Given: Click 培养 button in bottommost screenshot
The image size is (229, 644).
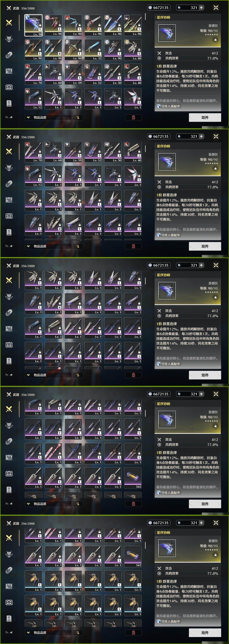Looking at the screenshot, I should 205,633.
